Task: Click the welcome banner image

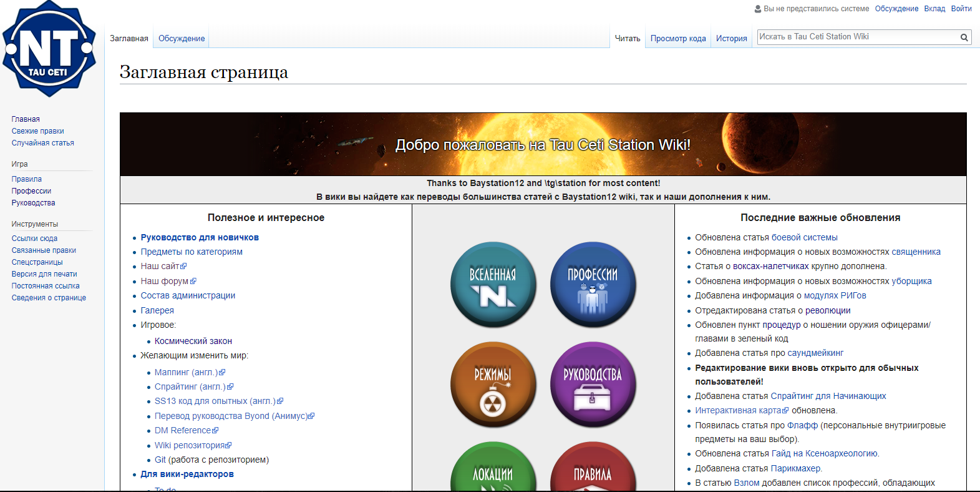Action: (x=543, y=144)
